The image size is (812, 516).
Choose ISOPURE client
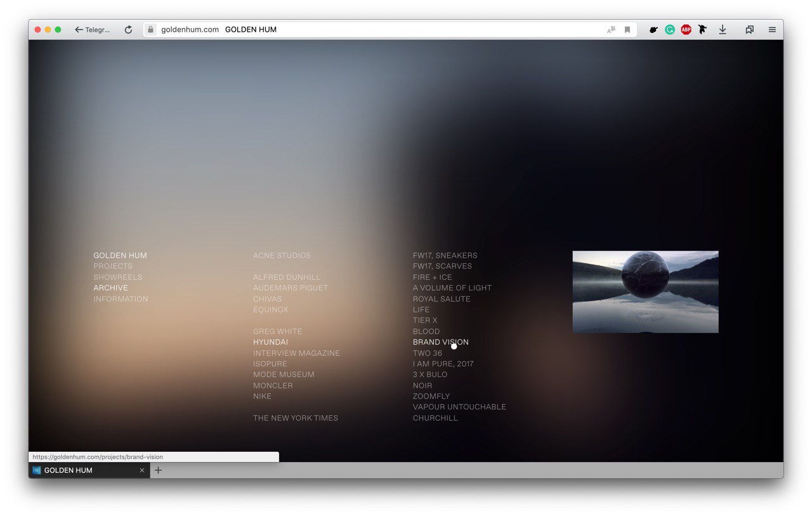(270, 364)
